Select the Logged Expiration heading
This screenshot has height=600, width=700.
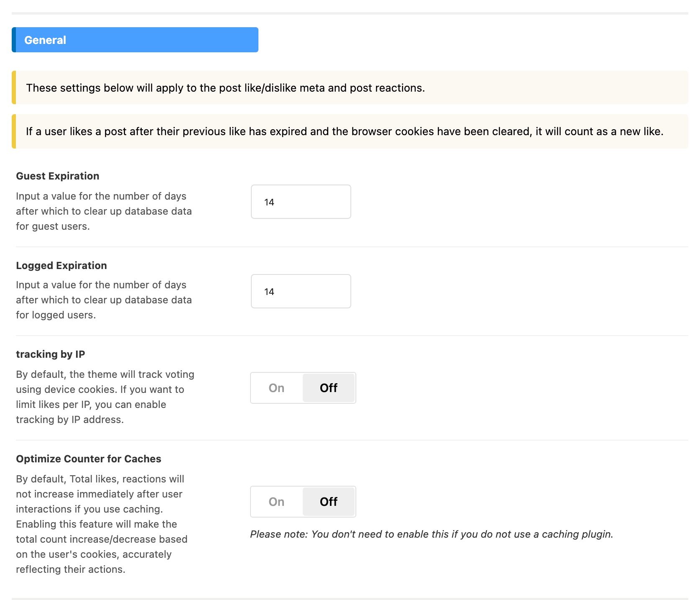click(x=61, y=266)
